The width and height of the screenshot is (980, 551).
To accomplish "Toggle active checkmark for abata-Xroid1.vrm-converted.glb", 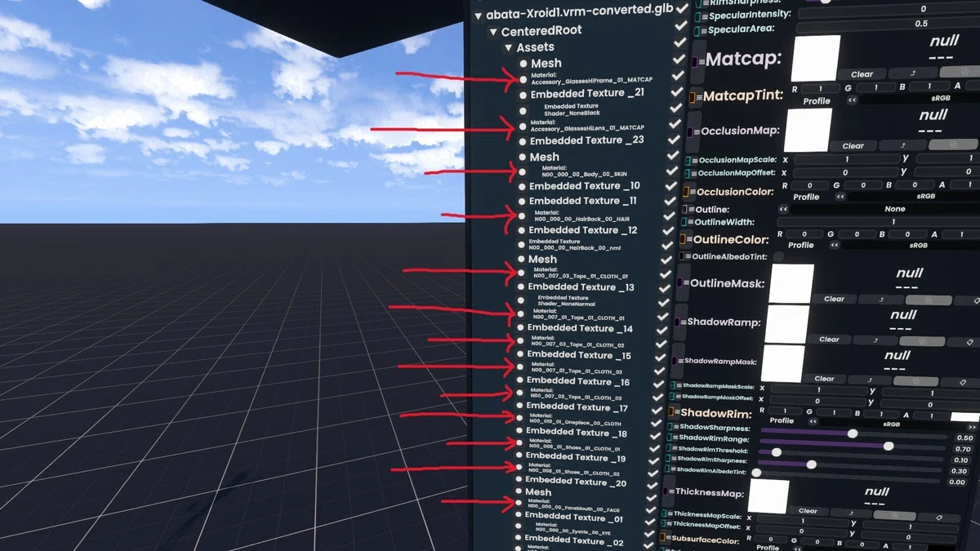I will 683,9.
